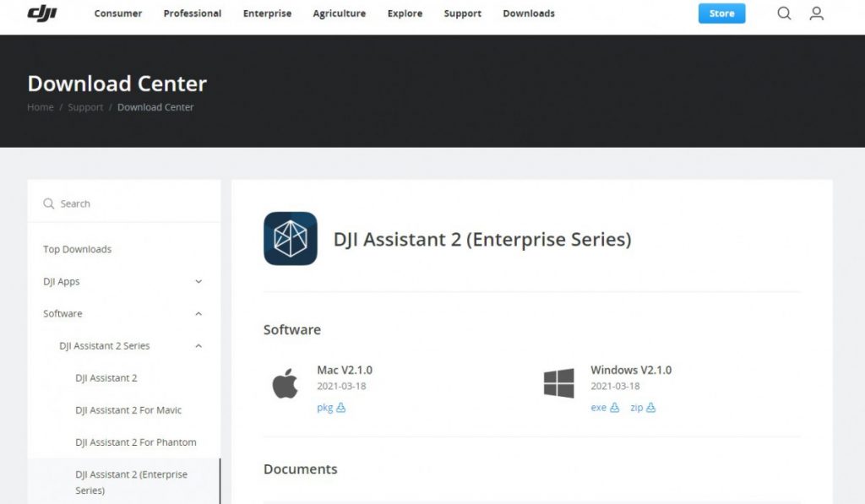Expand the DJI Apps section chevron
Image resolution: width=865 pixels, height=504 pixels.
(199, 282)
